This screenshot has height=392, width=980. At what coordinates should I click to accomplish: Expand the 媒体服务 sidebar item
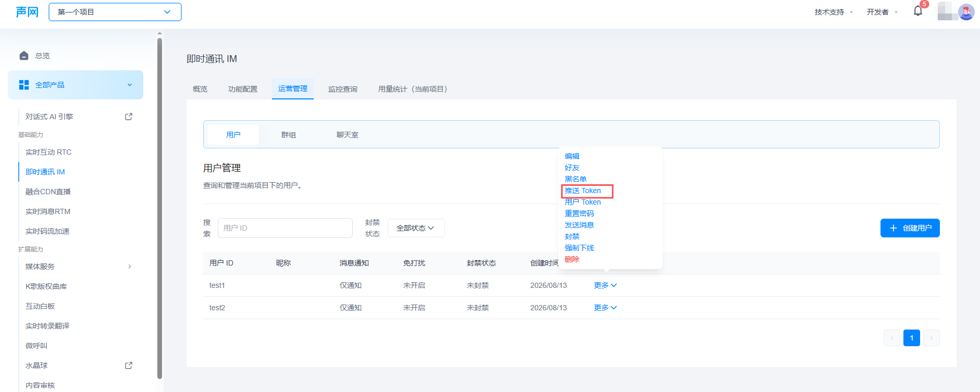(x=78, y=267)
